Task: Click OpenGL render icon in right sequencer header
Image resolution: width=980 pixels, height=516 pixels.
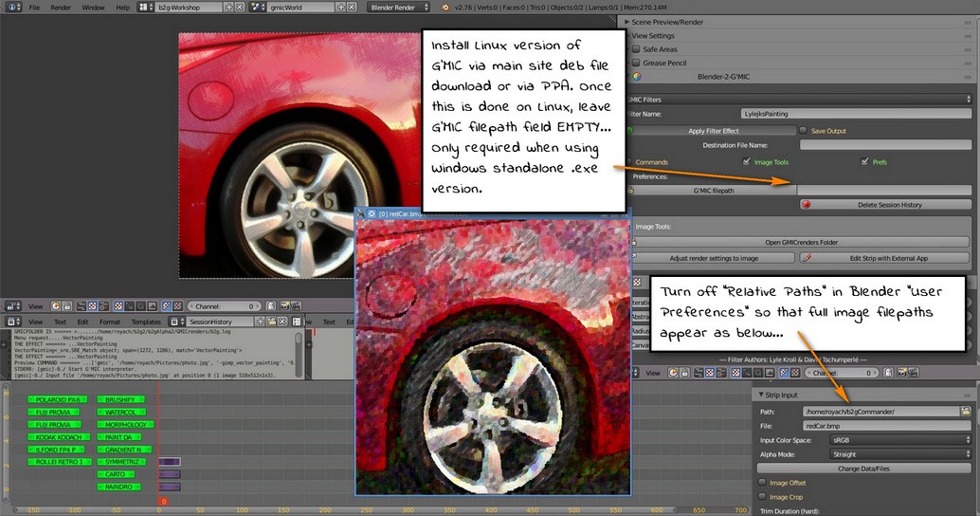Action: coord(902,373)
